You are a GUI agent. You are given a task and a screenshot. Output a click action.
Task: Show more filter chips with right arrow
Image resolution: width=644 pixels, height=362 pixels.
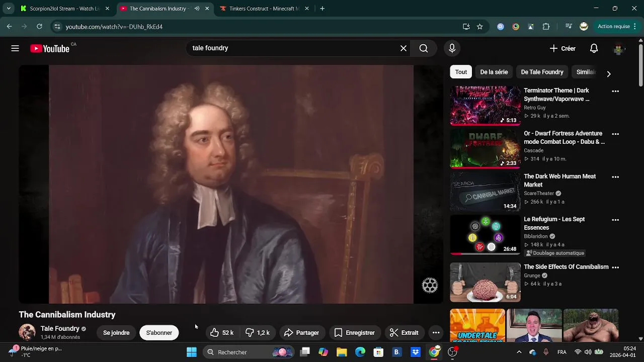(609, 73)
